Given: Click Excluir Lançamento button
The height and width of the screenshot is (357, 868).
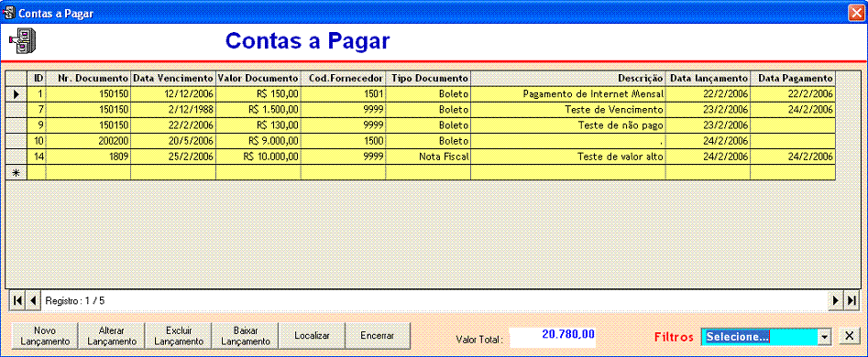Looking at the screenshot, I should 178,336.
